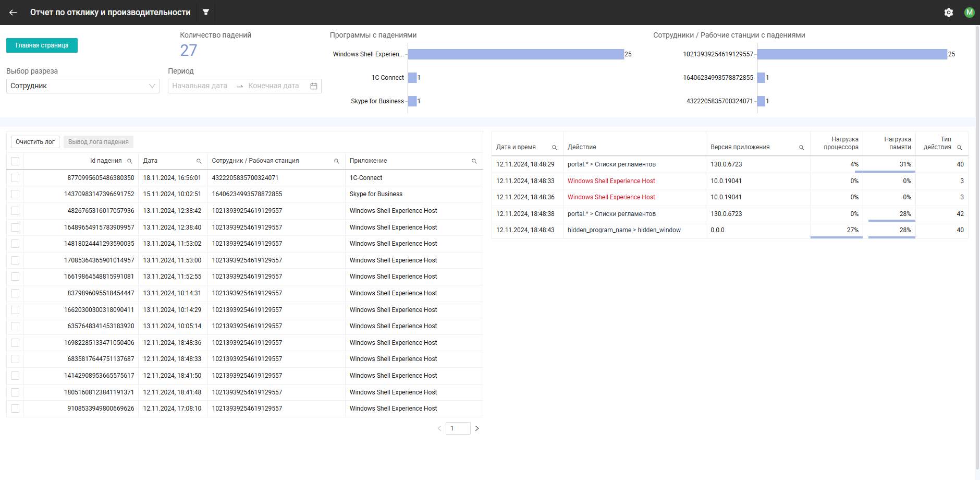
Task: Open the period calendar icon
Action: click(x=314, y=86)
